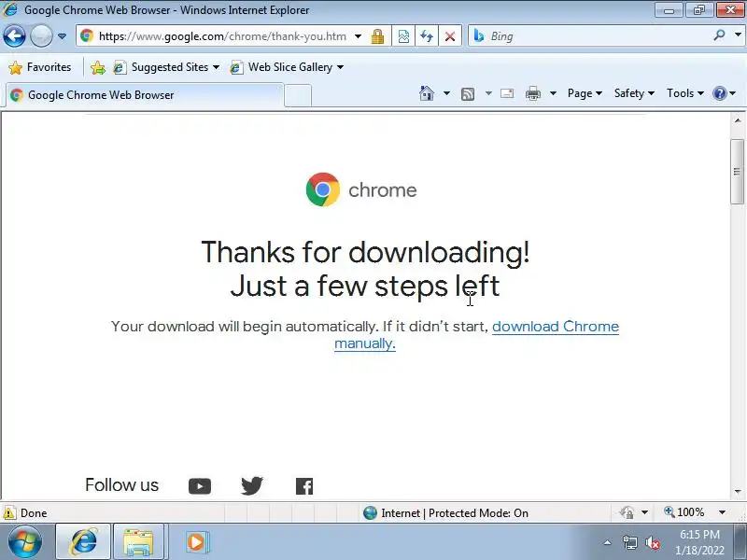This screenshot has height=560, width=747.
Task: Open the Facebook icon under Follow us
Action: click(x=304, y=486)
